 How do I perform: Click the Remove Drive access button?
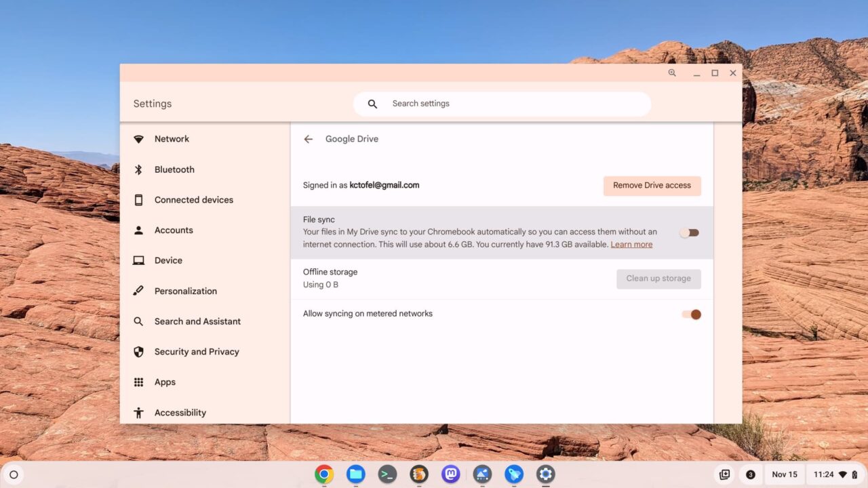tap(652, 186)
